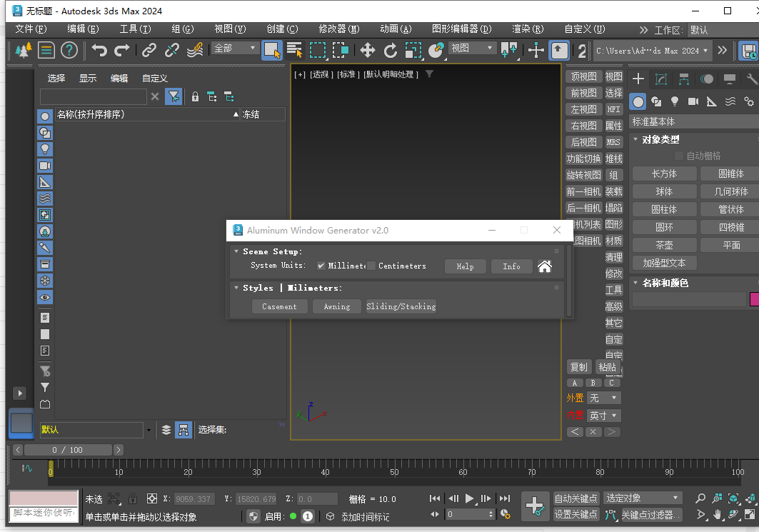Collapse the Scene Setup rollout
The height and width of the screenshot is (532, 759).
pos(237,250)
